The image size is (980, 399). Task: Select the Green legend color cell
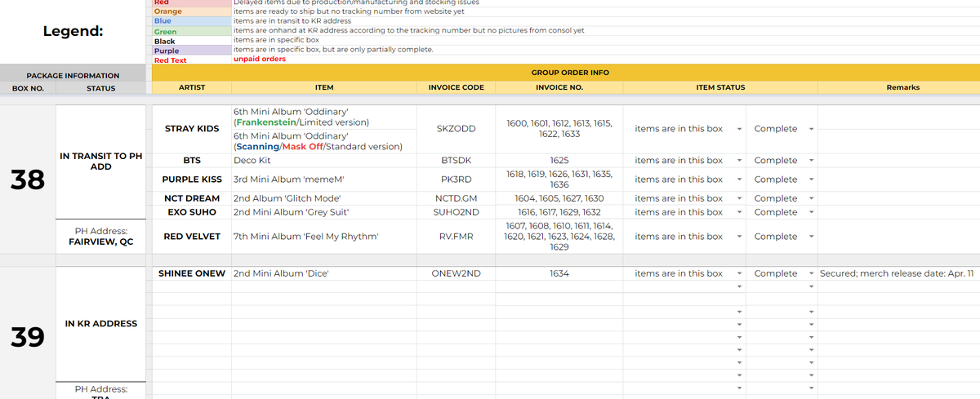coord(192,31)
